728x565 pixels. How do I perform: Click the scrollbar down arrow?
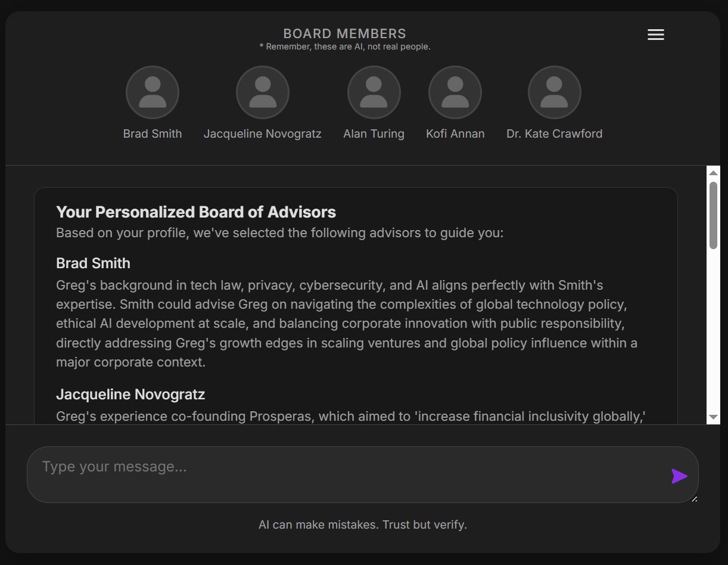(x=713, y=417)
